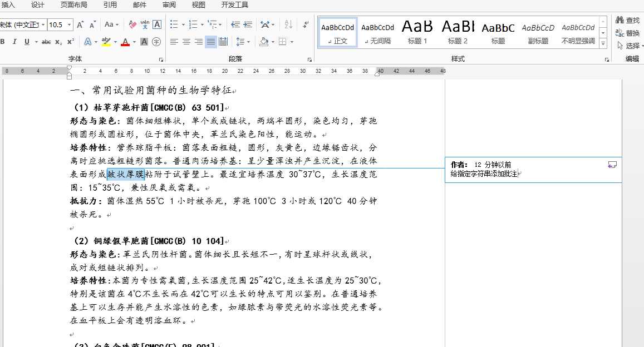This screenshot has height=347, width=644.
Task: Decrease paragraph indent
Action: pyautogui.click(x=235, y=24)
